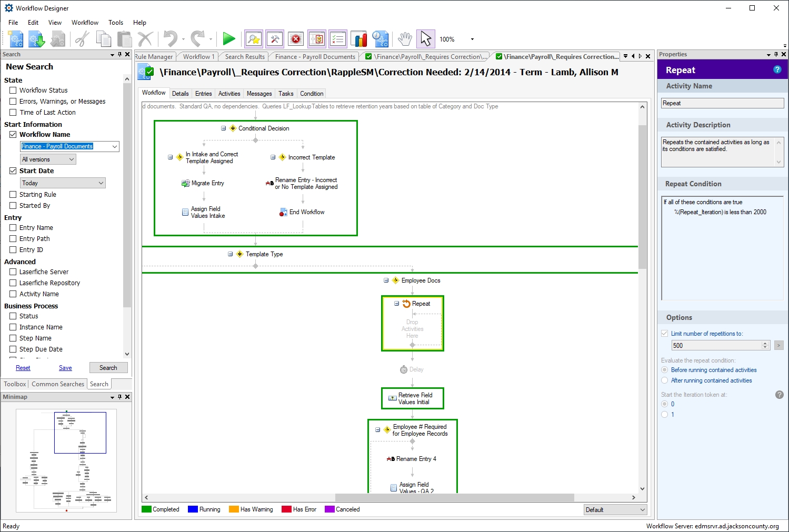
Task: Click the workflow canvas horizontal scrollbar thumb
Action: [454, 497]
